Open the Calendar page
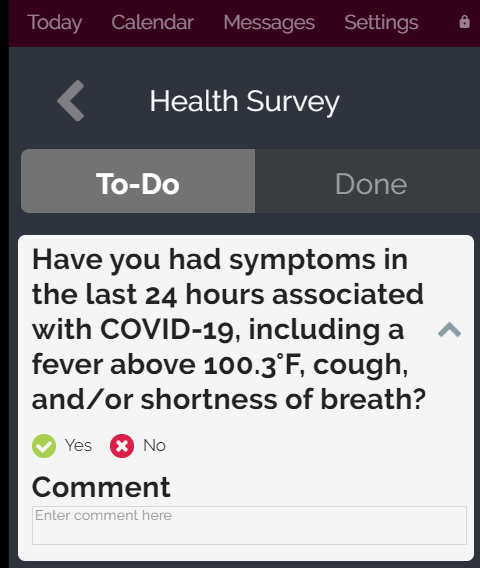This screenshot has width=480, height=568. 153,22
